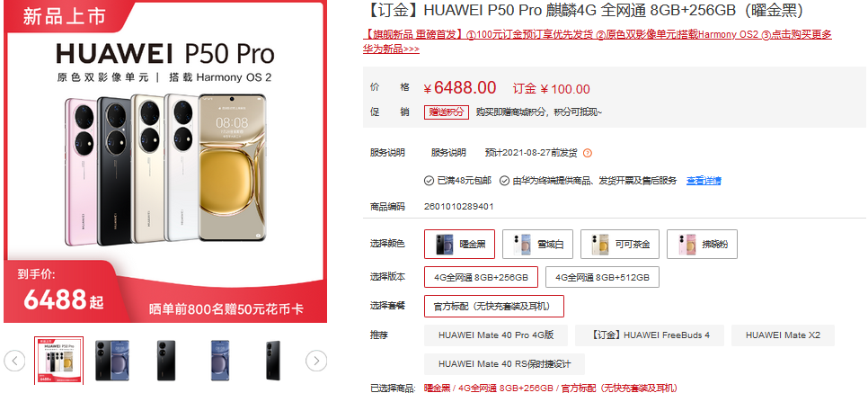Open recommended HUAWEI FreeBuds 4 deposit

point(650,335)
